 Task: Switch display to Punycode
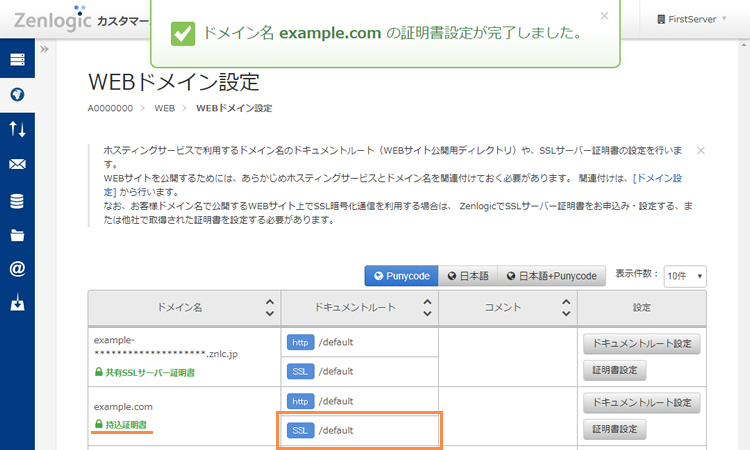pyautogui.click(x=401, y=276)
